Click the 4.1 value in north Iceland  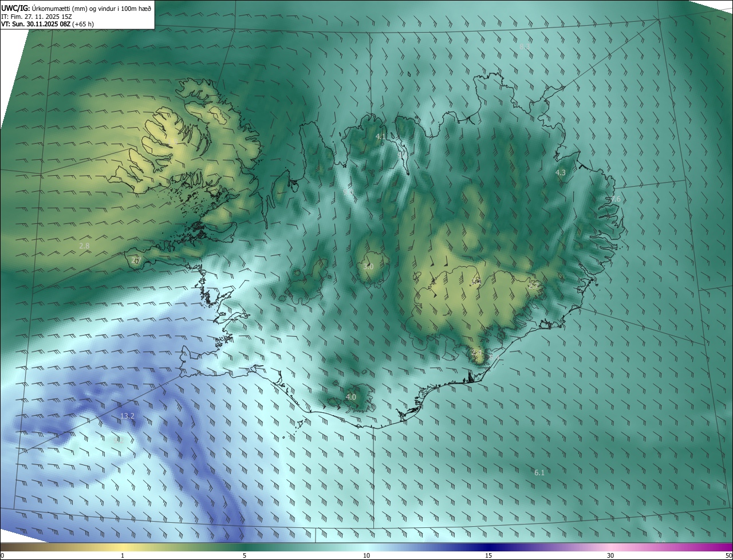[x=381, y=136]
